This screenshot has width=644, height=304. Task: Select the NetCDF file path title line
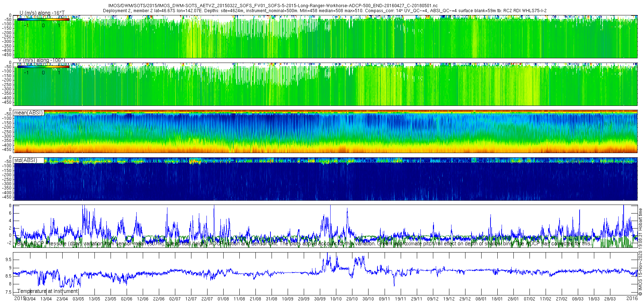click(273, 6)
